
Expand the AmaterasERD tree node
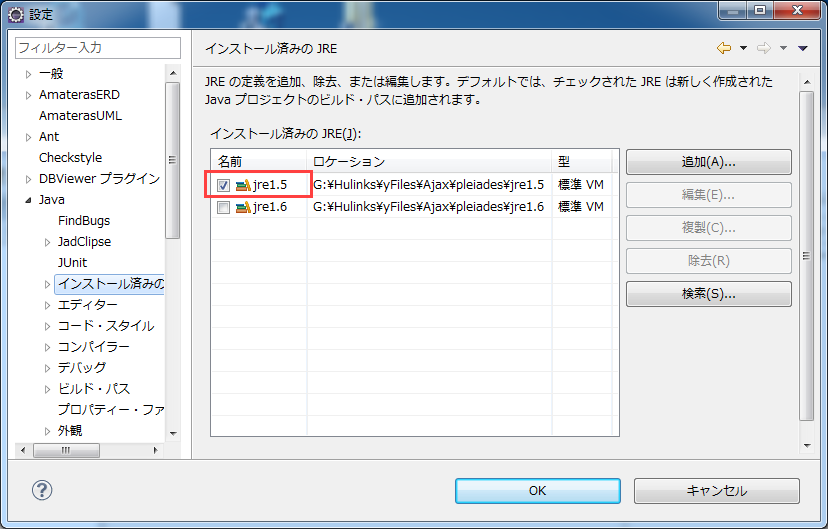pyautogui.click(x=28, y=95)
